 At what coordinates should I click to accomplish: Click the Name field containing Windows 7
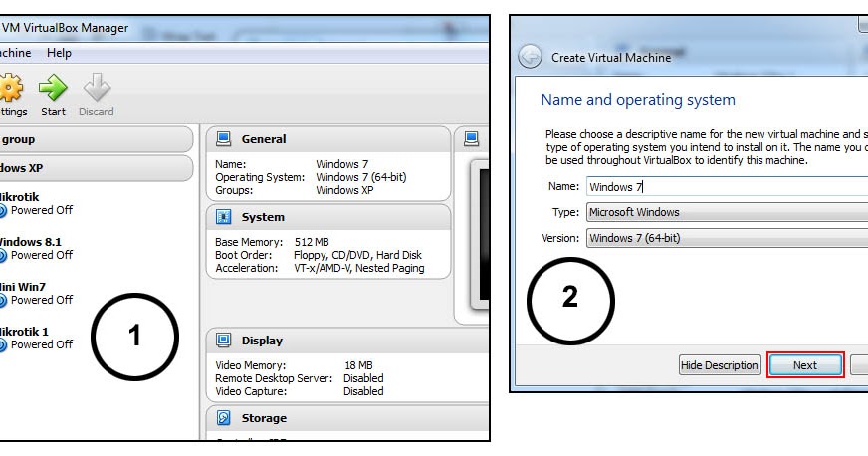point(727,186)
